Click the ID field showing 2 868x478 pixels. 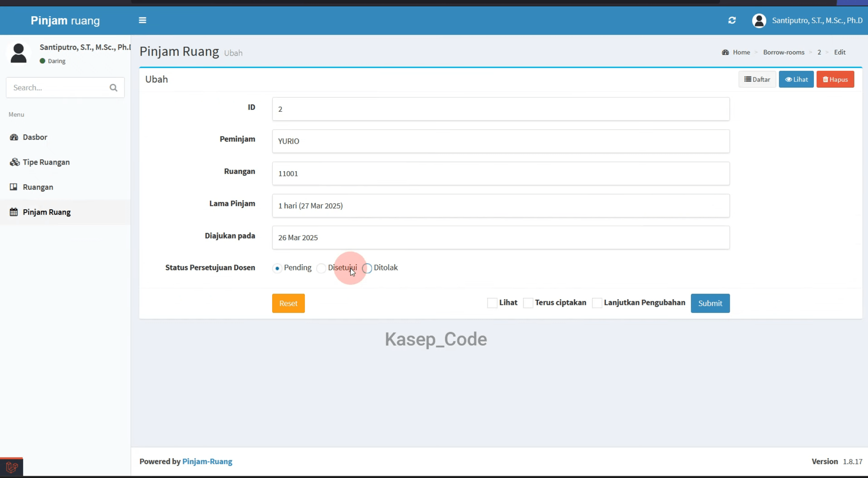pos(501,109)
